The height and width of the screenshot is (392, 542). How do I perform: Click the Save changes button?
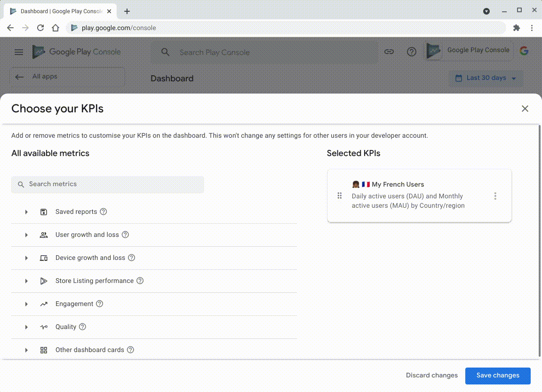tap(498, 376)
